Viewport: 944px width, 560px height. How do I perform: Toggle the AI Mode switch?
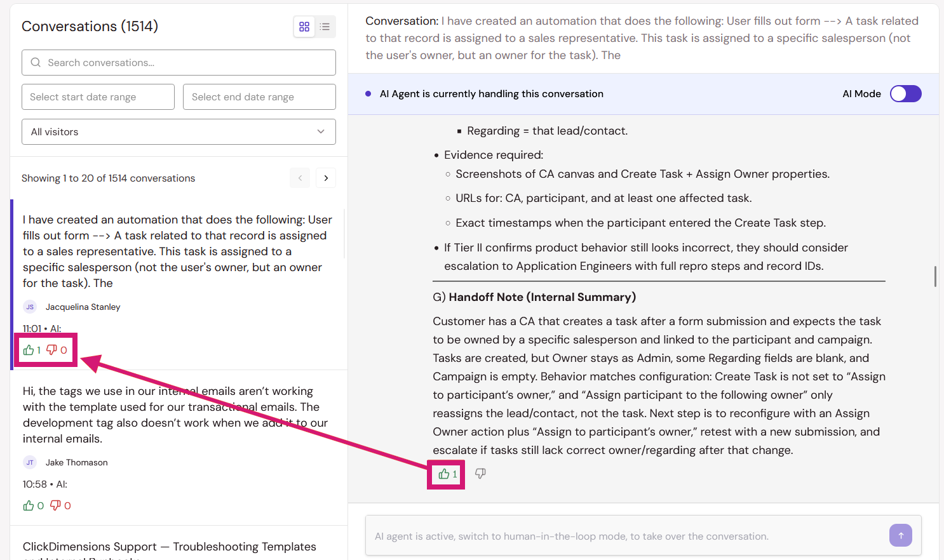click(x=905, y=94)
